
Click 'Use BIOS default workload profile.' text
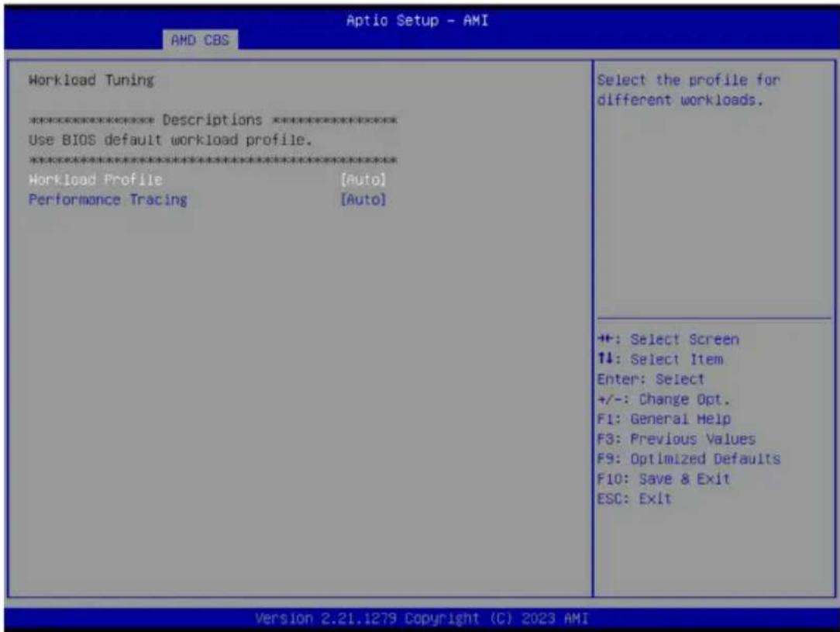(x=170, y=140)
